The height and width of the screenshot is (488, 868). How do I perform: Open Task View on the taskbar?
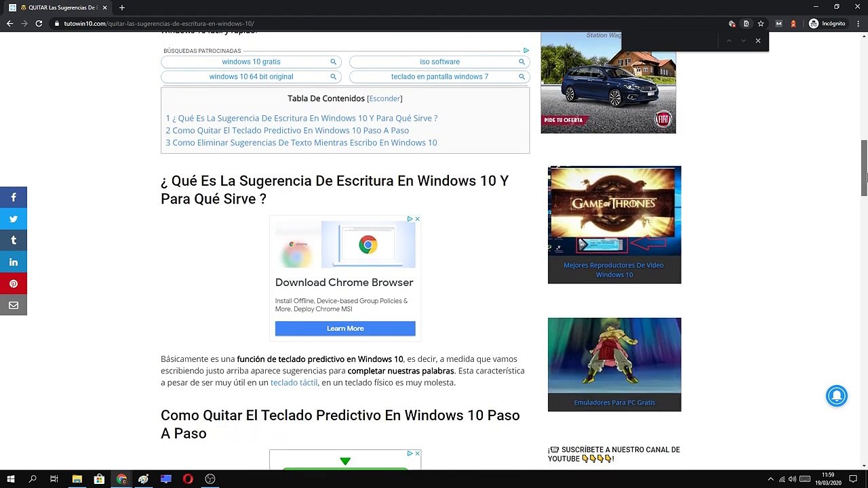click(54, 479)
